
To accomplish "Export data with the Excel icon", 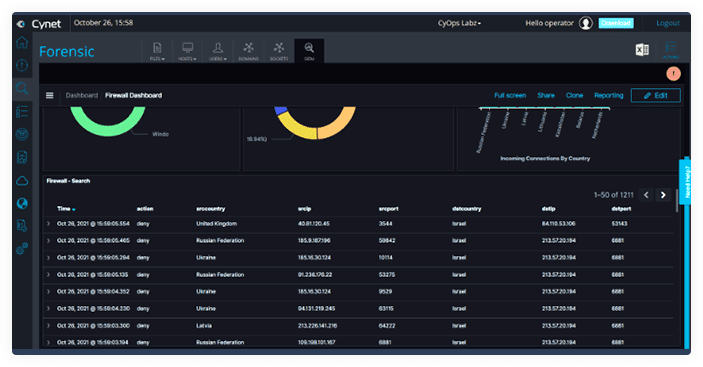I will tap(642, 50).
